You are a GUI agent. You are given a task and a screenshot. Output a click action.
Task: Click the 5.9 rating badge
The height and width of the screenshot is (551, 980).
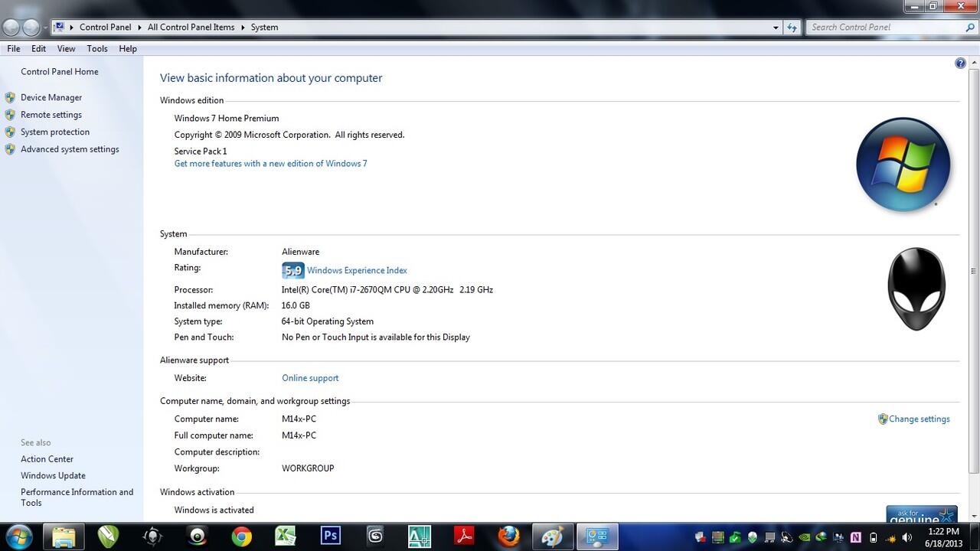coord(293,270)
